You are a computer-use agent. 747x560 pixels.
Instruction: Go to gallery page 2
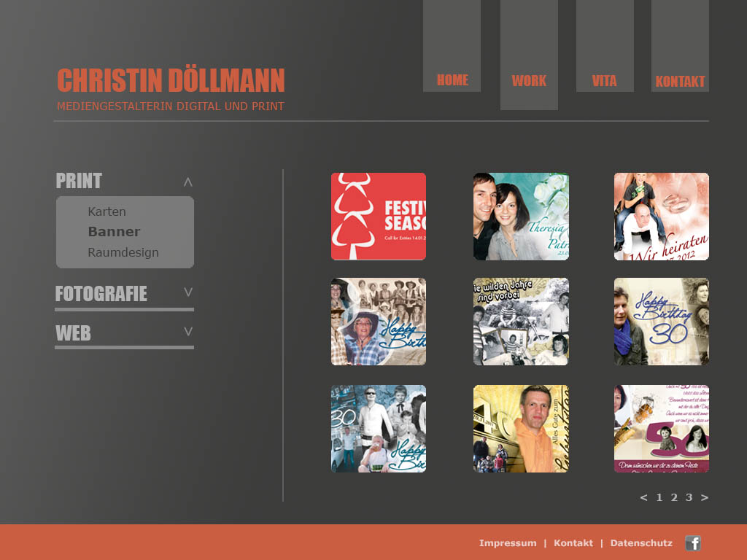(674, 498)
